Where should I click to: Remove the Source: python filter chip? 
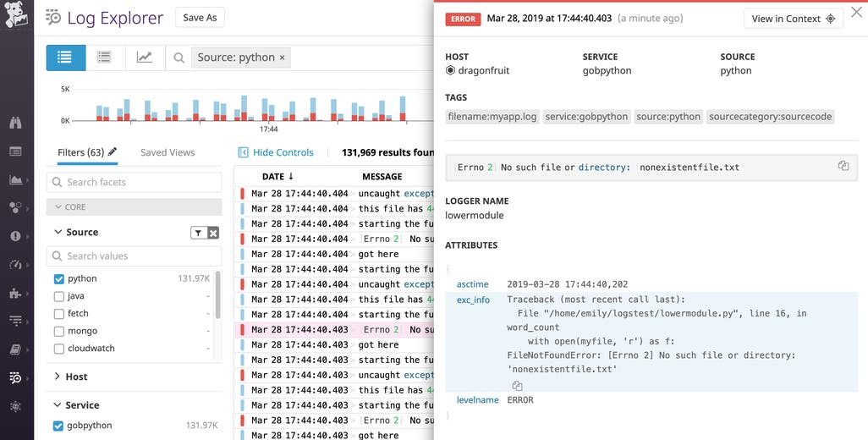point(283,58)
